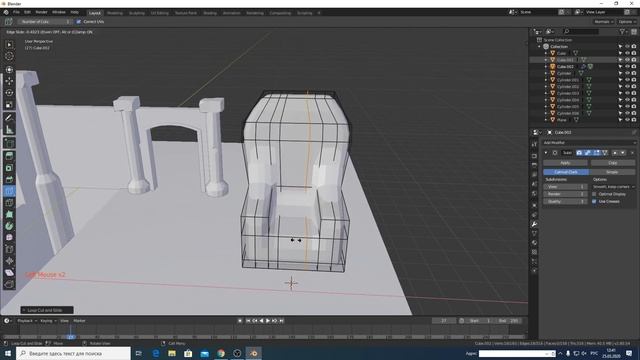This screenshot has height=360, width=640.
Task: Click the Windows taskbar search box
Action: pyautogui.click(x=73, y=353)
